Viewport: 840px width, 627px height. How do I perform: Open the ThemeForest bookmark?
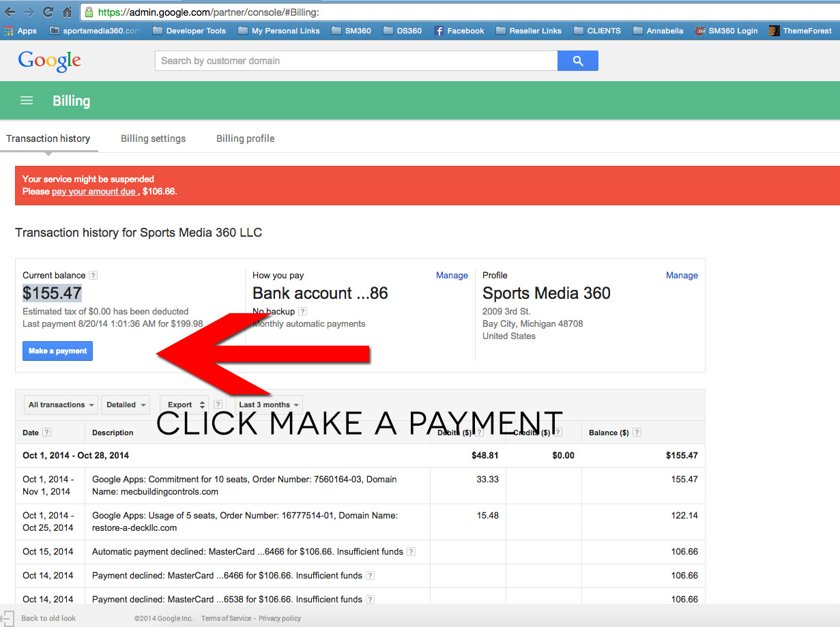tap(800, 31)
